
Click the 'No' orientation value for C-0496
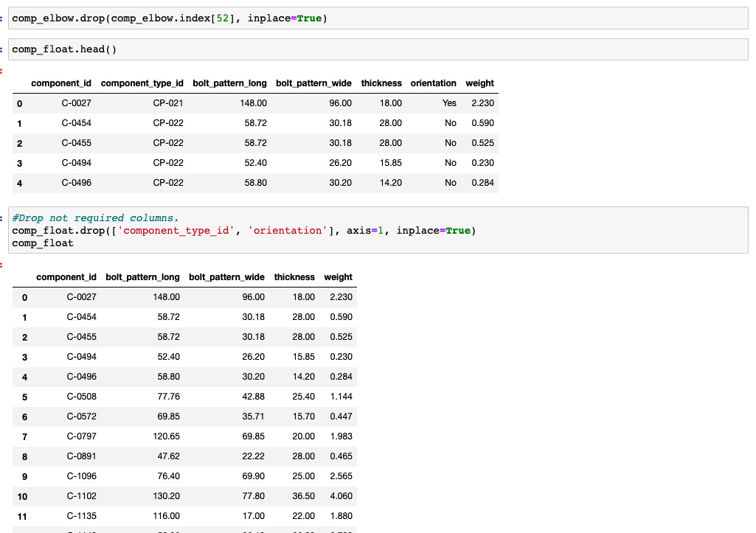[x=451, y=183]
